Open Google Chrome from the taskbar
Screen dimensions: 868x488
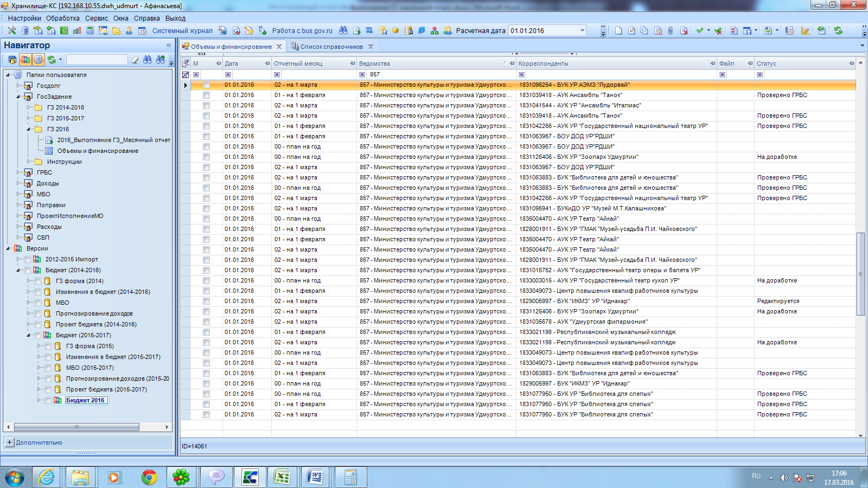click(149, 477)
